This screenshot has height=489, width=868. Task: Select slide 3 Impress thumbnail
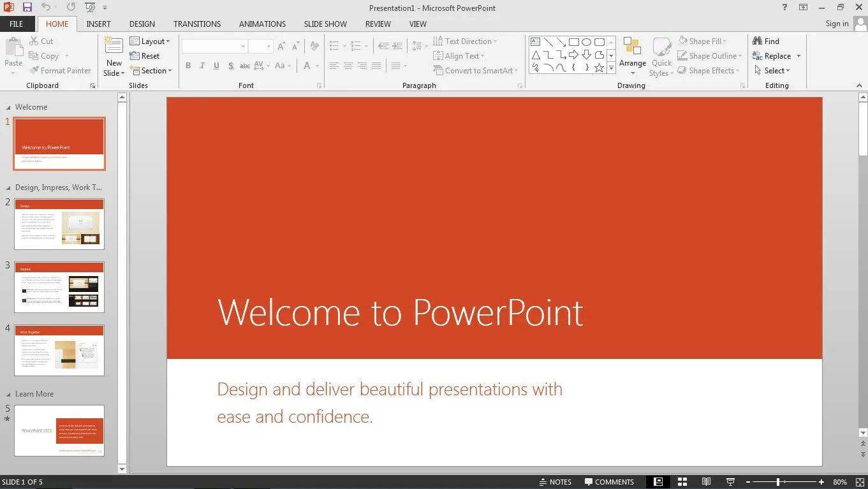[59, 287]
